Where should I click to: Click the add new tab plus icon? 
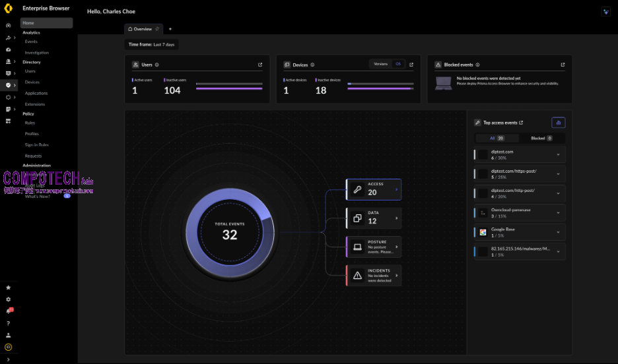tap(170, 29)
